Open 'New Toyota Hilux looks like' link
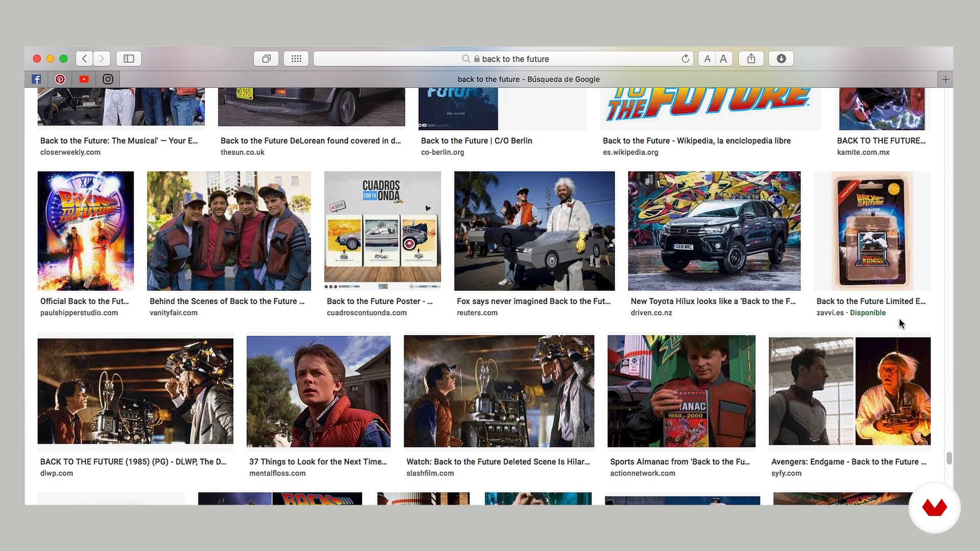 [713, 301]
